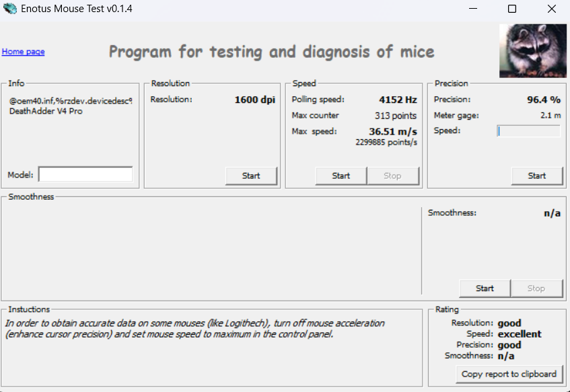Screen dimensions: 570x392
Task: Minimize the Enotus Mouse Test window
Action: [x=473, y=8]
